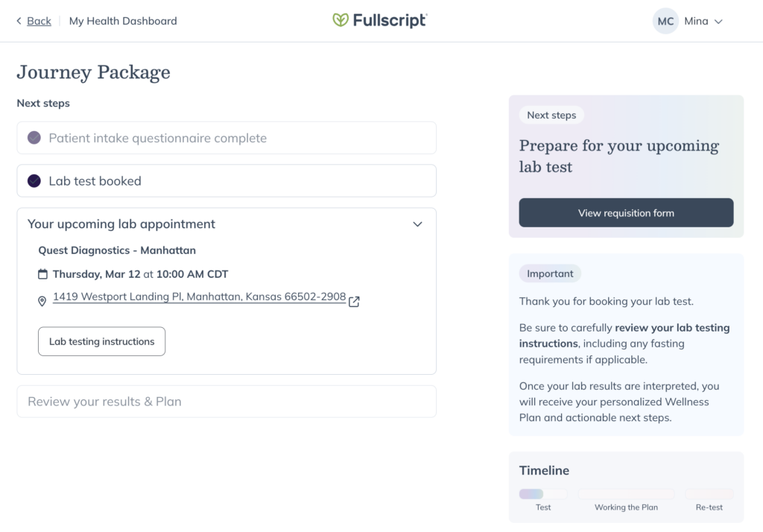763x532 pixels.
Task: Click the Fullscript leaf logo icon
Action: 341,21
